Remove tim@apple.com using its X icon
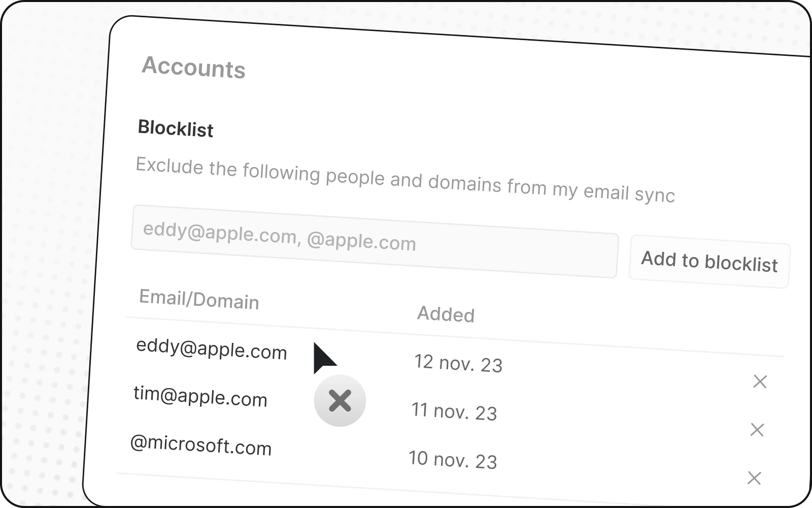The width and height of the screenshot is (812, 508). coord(757,430)
